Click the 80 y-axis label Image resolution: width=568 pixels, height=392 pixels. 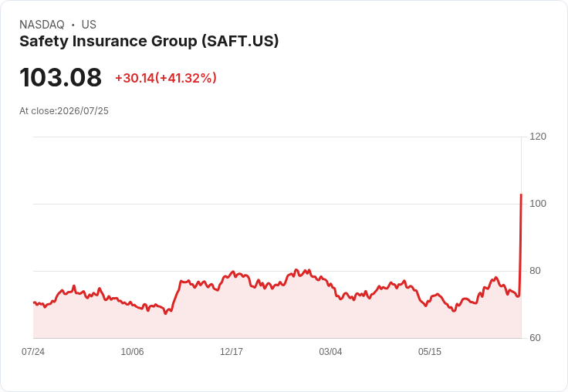pyautogui.click(x=535, y=271)
